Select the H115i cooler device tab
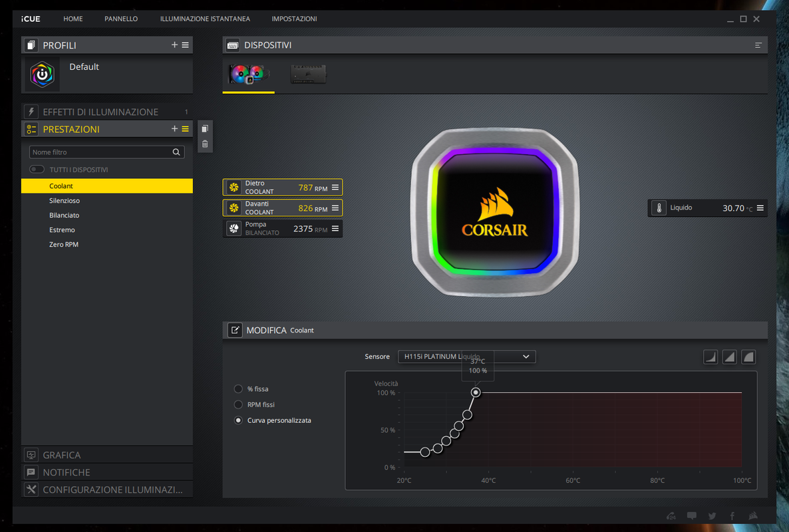This screenshot has height=532, width=789. coord(249,74)
